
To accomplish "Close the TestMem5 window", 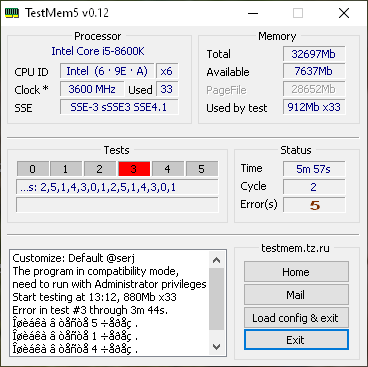I will [344, 13].
